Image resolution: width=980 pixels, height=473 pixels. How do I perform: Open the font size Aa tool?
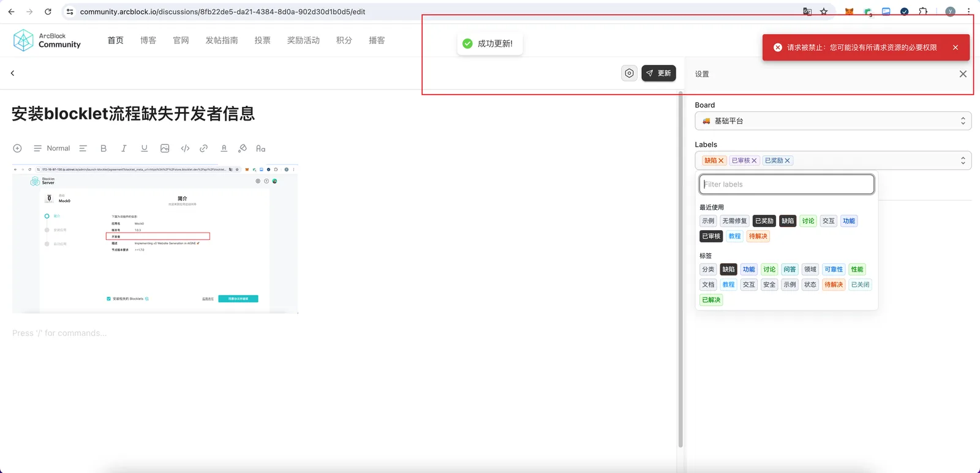click(x=261, y=148)
